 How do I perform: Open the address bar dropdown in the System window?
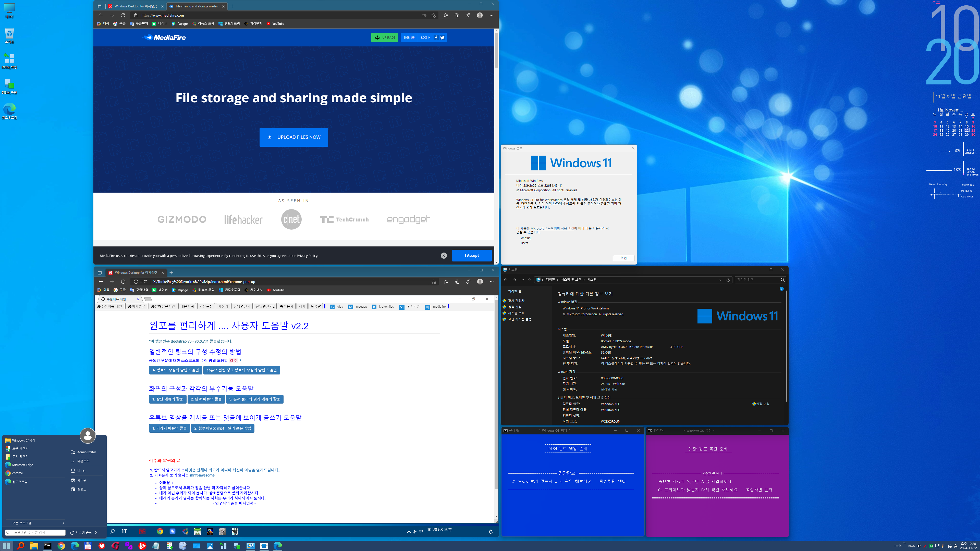coord(720,280)
